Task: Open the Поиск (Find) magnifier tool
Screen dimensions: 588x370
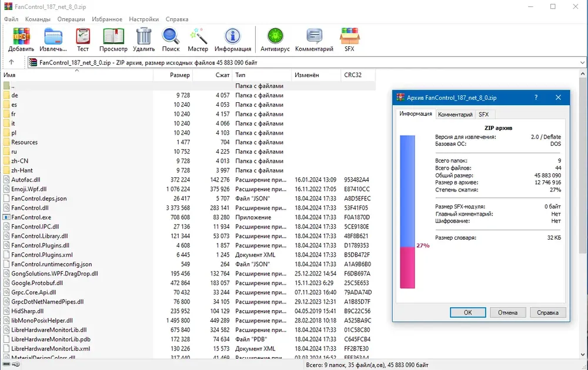Action: pos(171,39)
